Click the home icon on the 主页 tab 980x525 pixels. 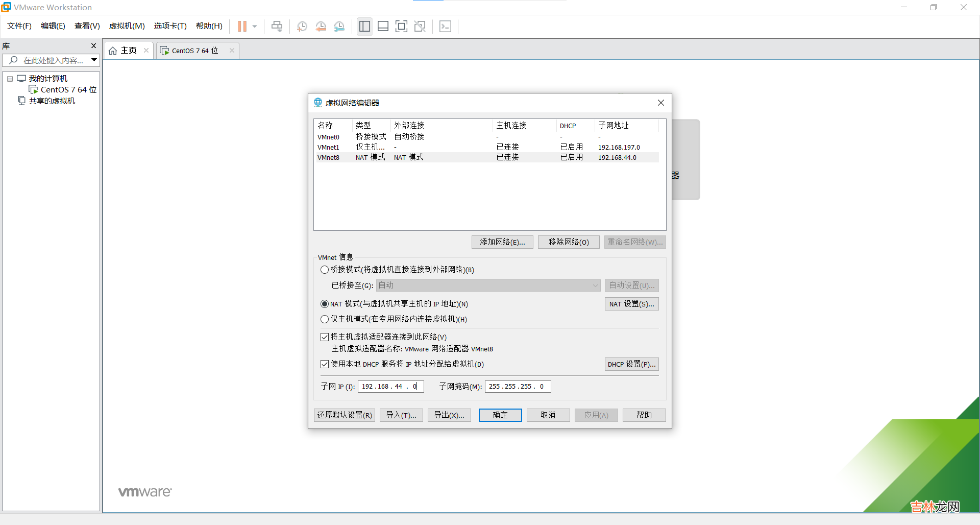coord(113,51)
